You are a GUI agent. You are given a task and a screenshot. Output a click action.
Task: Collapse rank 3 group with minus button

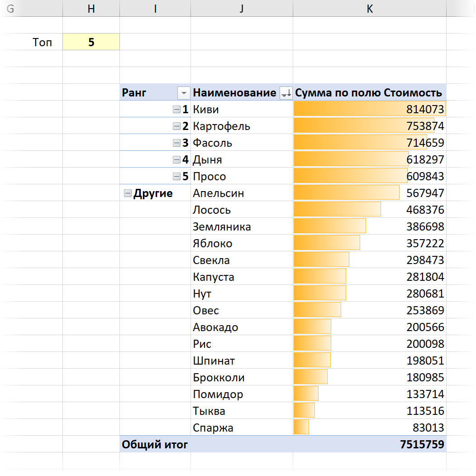click(x=176, y=143)
